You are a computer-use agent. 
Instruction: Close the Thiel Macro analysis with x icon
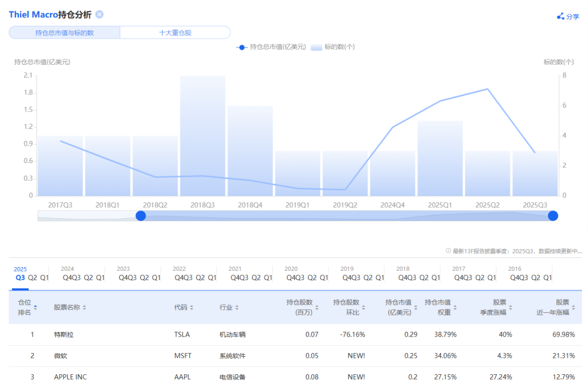point(99,15)
